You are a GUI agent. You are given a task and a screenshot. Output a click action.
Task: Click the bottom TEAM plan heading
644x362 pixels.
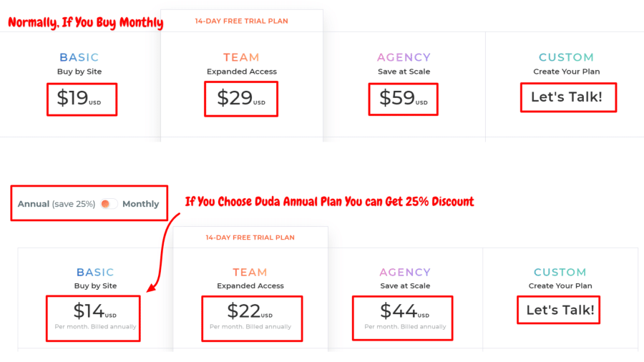(250, 272)
